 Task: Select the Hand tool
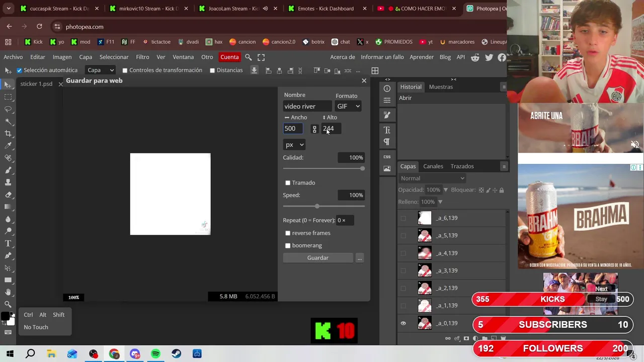(x=8, y=292)
